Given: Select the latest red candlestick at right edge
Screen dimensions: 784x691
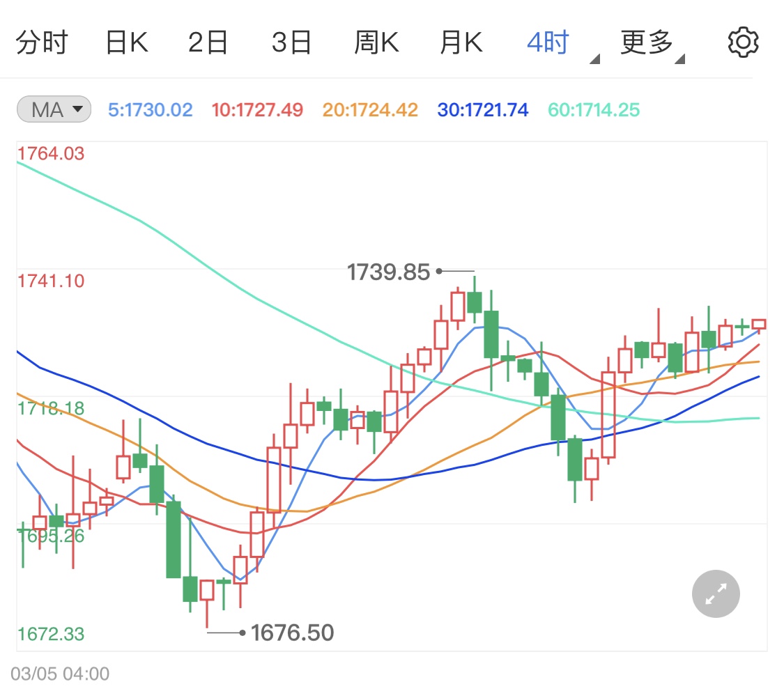Looking at the screenshot, I should [x=758, y=325].
